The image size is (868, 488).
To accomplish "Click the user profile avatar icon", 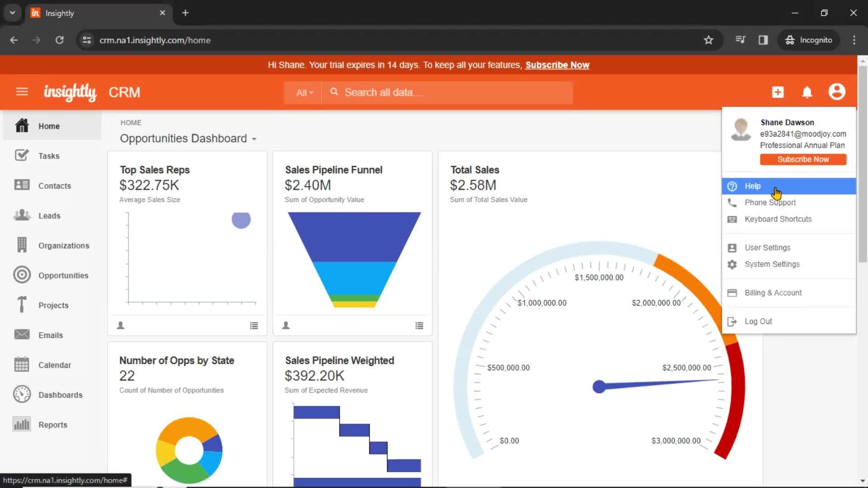I will point(837,92).
